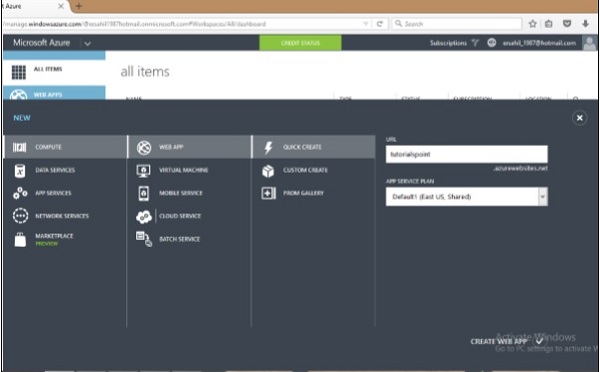The image size is (600, 372).
Task: Reload the page with refresh icon
Action: [x=380, y=24]
